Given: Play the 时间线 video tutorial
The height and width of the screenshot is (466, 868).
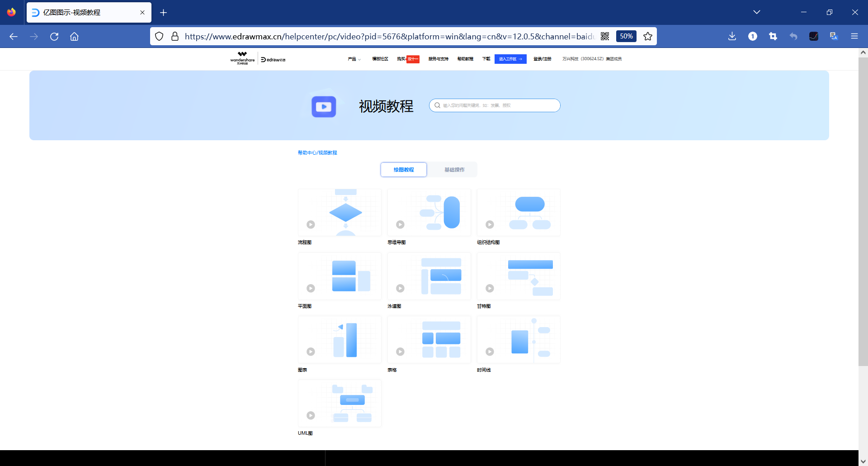Looking at the screenshot, I should [x=519, y=339].
